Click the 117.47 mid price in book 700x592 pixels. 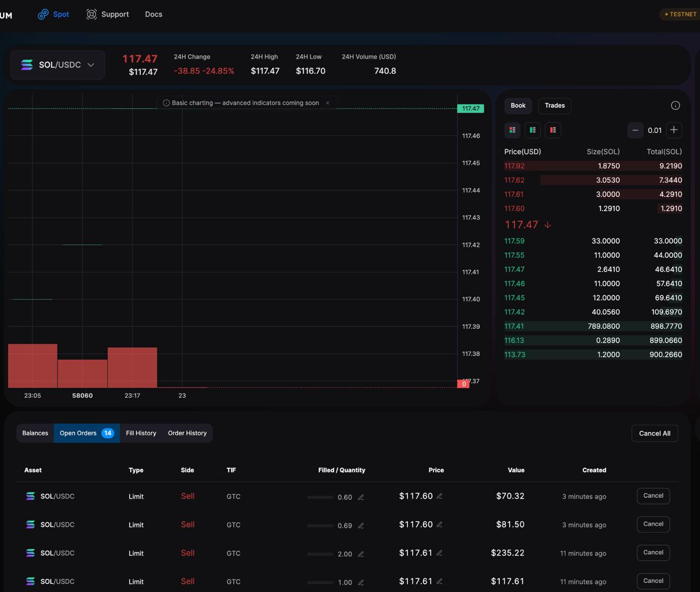[x=521, y=225]
